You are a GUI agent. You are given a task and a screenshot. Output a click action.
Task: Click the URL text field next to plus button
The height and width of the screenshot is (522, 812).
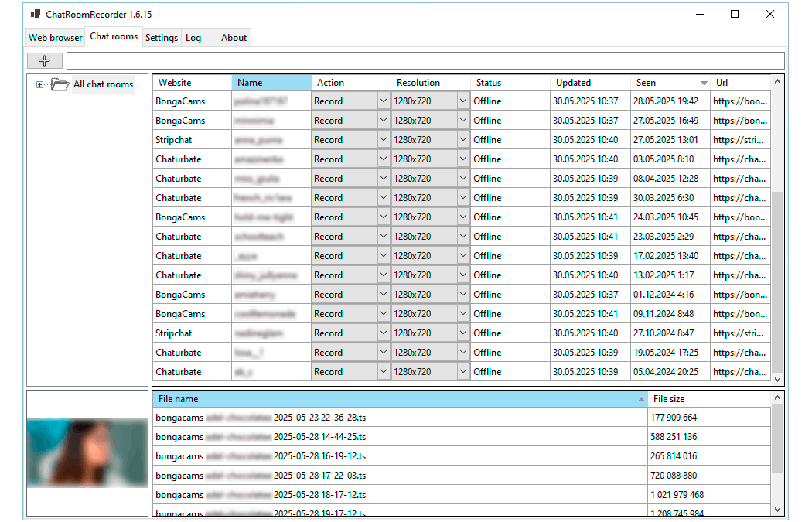[425, 61]
